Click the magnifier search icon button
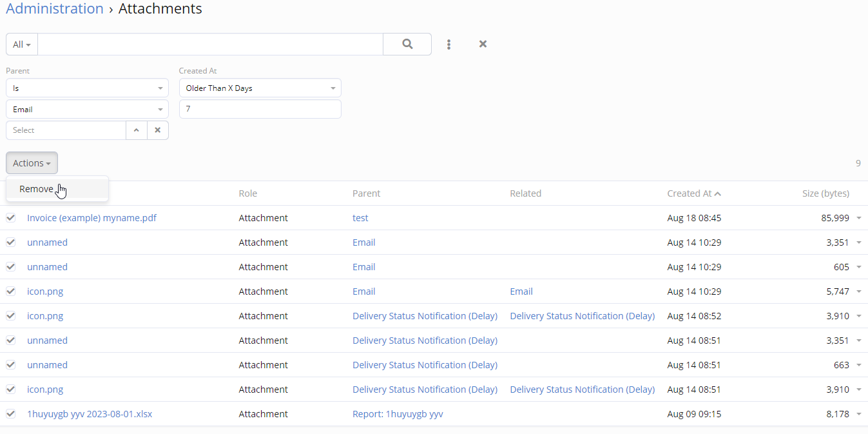 point(407,44)
